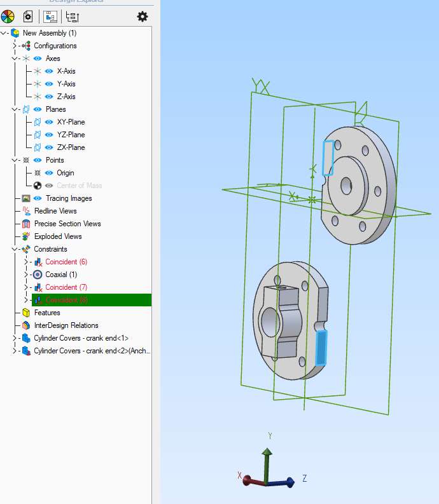This screenshot has width=439, height=504.
Task: Select the Features tree item
Action: pos(47,313)
